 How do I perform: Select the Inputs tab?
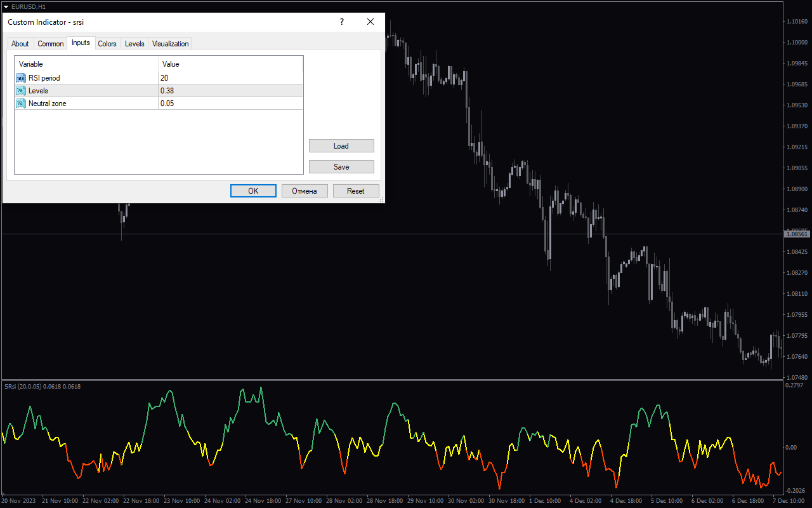click(81, 43)
